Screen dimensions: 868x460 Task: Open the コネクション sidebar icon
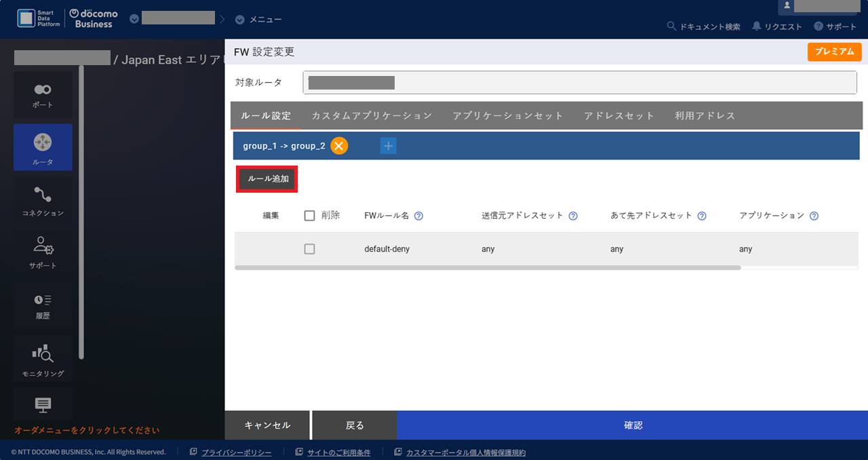(43, 202)
